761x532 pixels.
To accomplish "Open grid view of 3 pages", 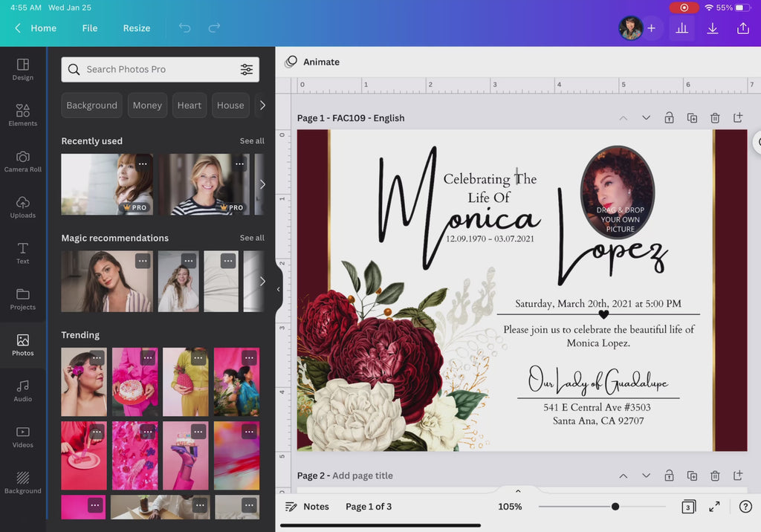I will coord(688,507).
